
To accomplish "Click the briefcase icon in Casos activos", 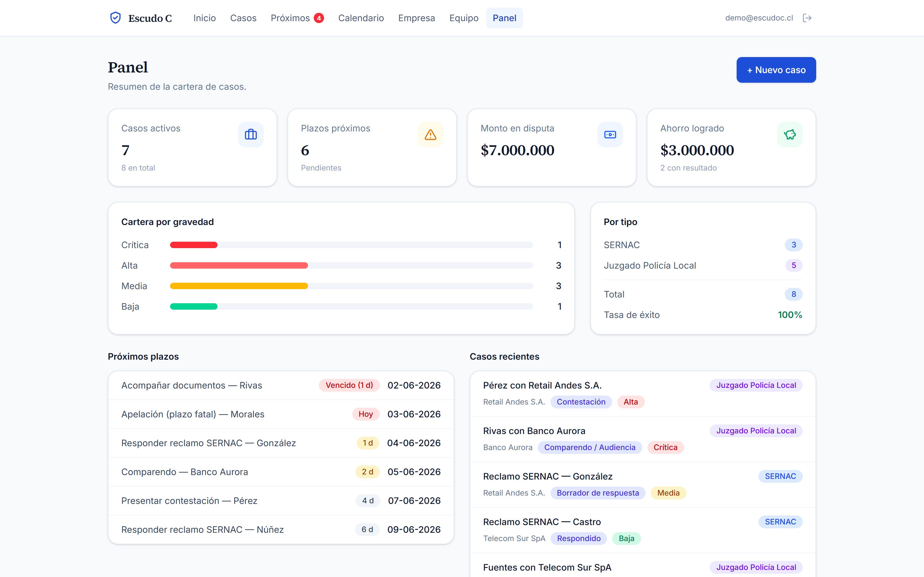I will [251, 134].
